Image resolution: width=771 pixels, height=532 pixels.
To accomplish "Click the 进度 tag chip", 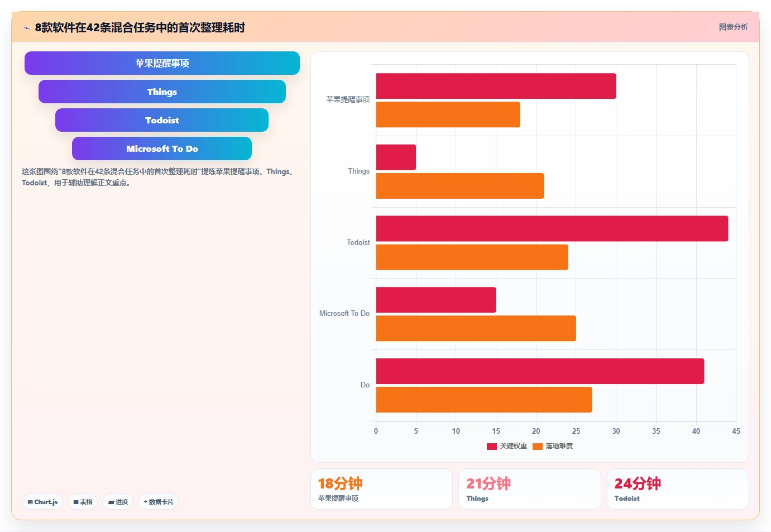I will click(x=118, y=502).
